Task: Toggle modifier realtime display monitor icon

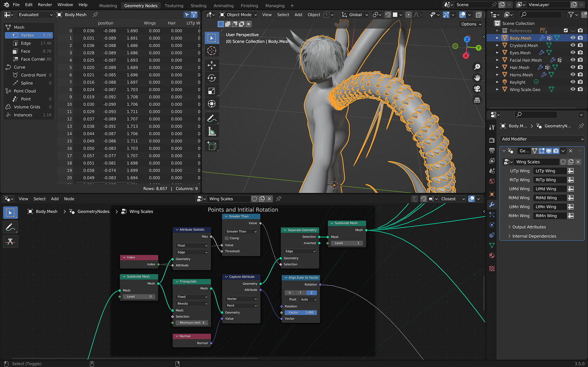Action: click(549, 151)
